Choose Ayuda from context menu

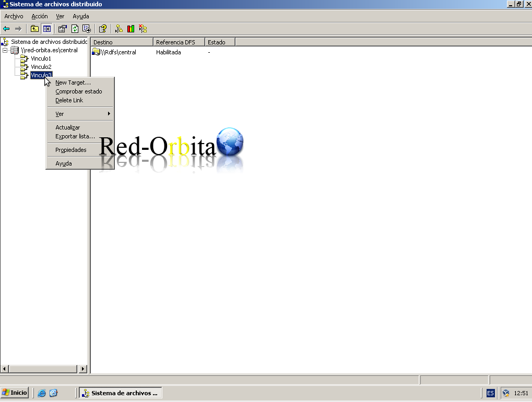point(80,163)
